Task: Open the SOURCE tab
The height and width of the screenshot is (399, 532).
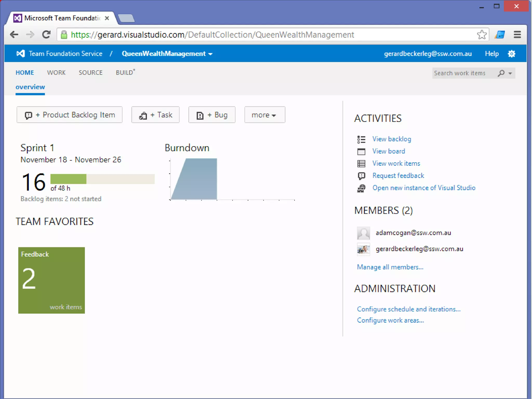Action: tap(90, 72)
